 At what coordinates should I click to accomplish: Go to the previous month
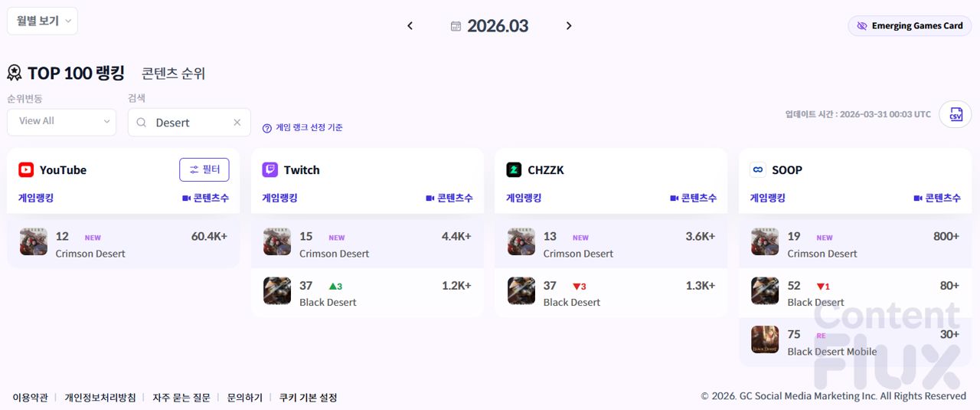pyautogui.click(x=410, y=26)
